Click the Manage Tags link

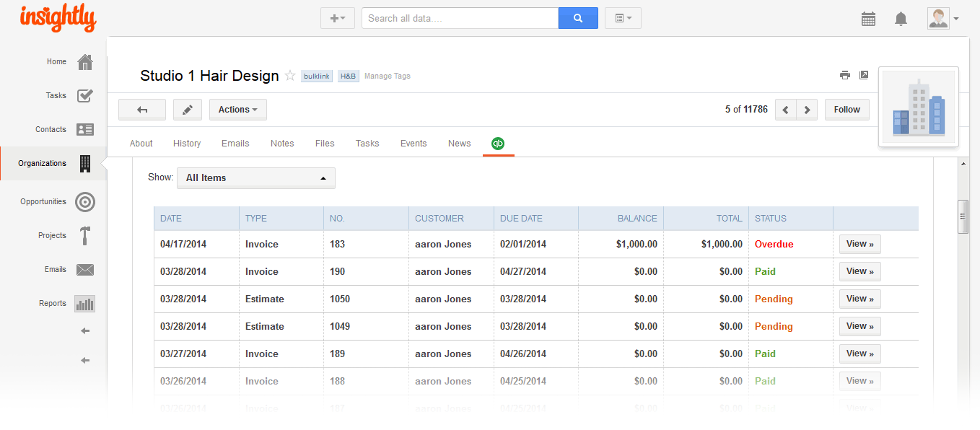click(x=388, y=76)
